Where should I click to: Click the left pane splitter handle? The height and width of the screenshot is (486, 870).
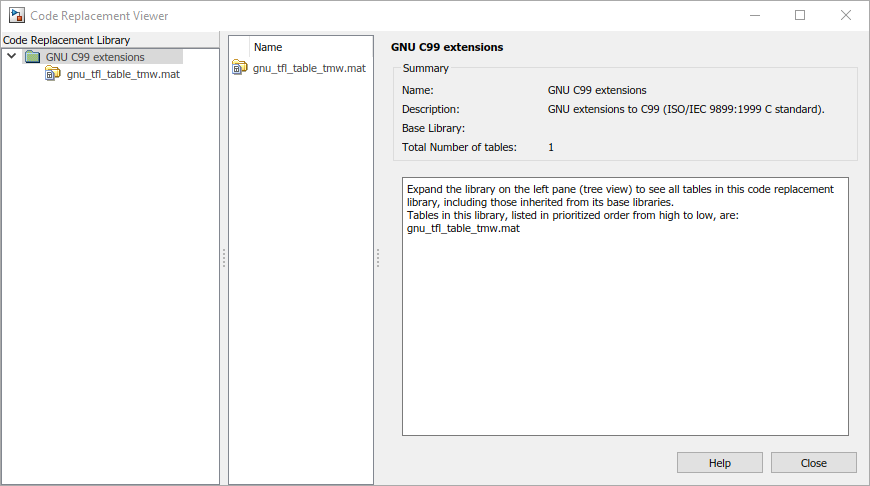click(224, 258)
